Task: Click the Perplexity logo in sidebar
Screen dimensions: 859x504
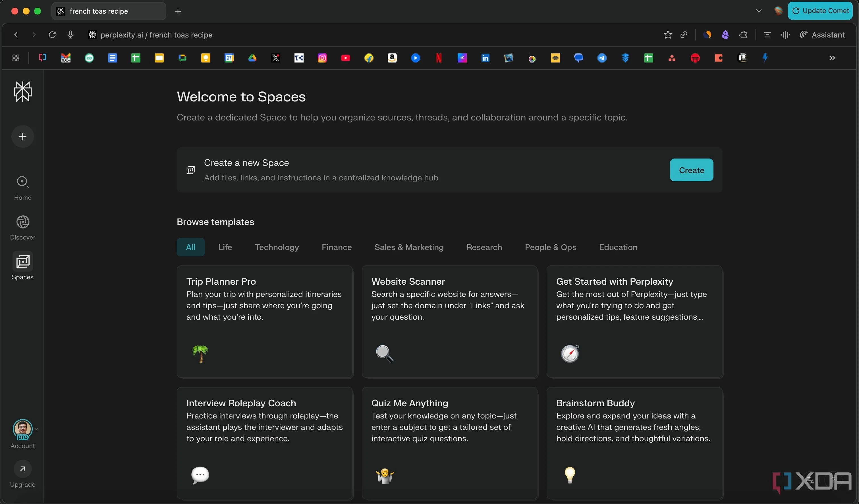Action: 22,91
